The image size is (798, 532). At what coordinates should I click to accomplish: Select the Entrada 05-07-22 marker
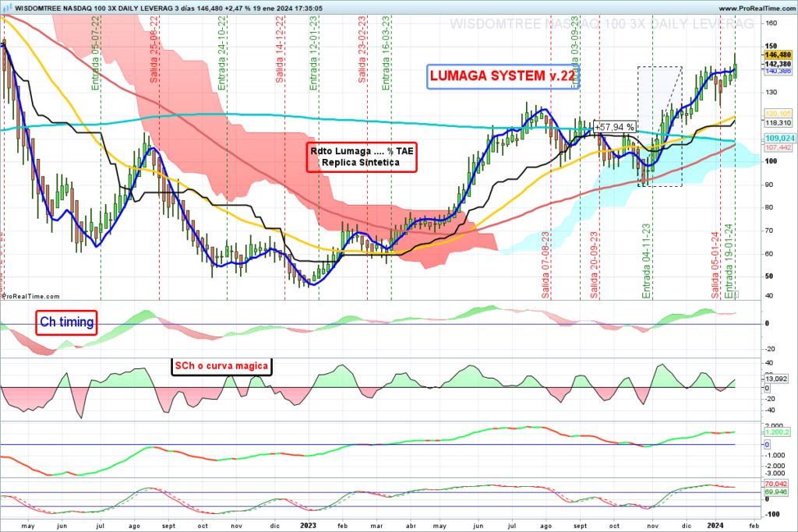click(96, 53)
